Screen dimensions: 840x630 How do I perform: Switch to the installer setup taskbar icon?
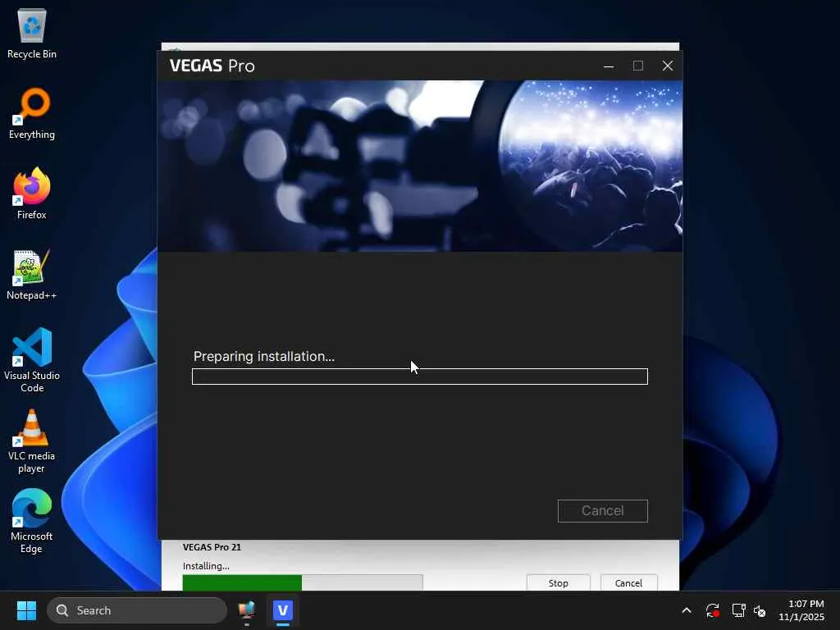tap(246, 610)
